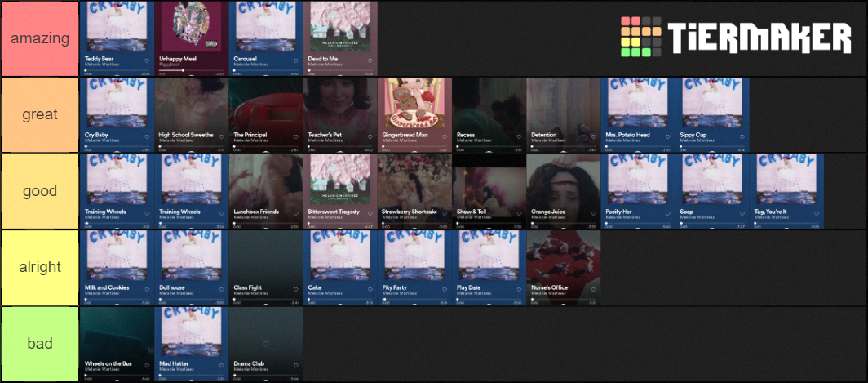Click the progress bar on Nurse's Office
868x383 pixels.
pos(563,300)
